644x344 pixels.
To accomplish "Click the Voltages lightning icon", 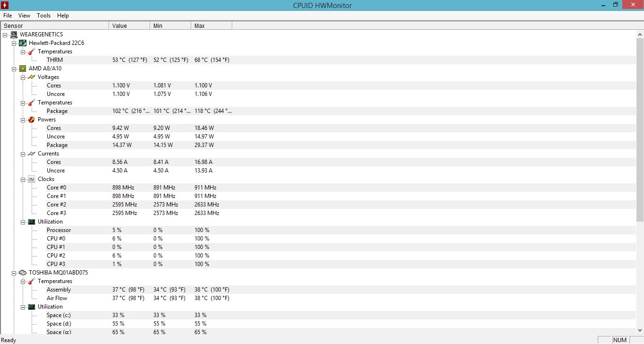I will 32,77.
